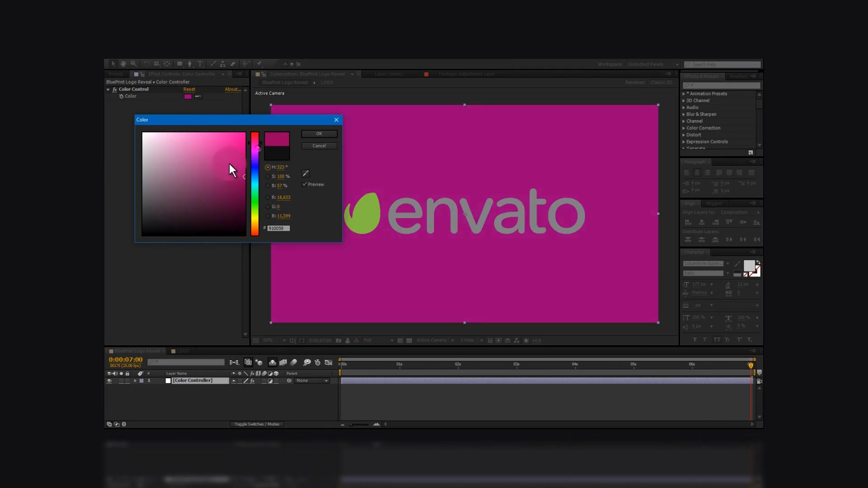Select the Brush tool
The image size is (868, 488).
click(x=213, y=64)
